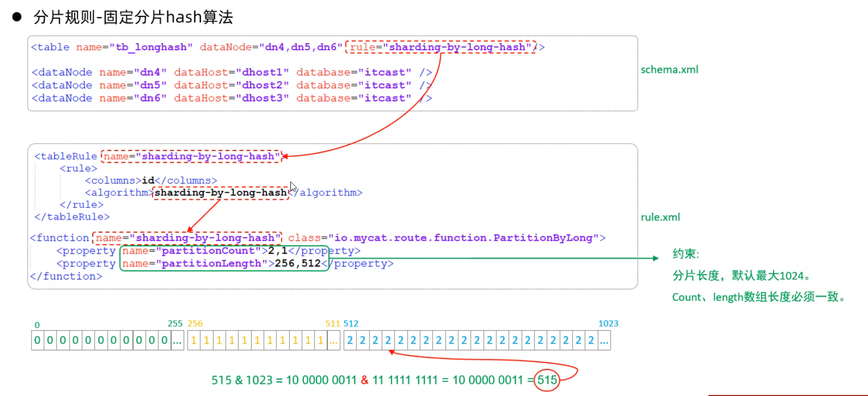Click the 约束 constraint heading

[685, 254]
